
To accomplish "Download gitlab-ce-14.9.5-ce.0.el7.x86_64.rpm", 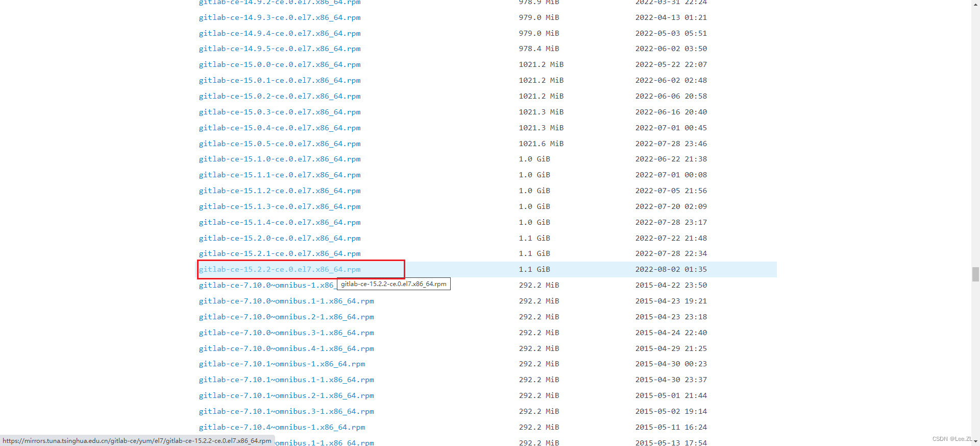I will coord(280,49).
